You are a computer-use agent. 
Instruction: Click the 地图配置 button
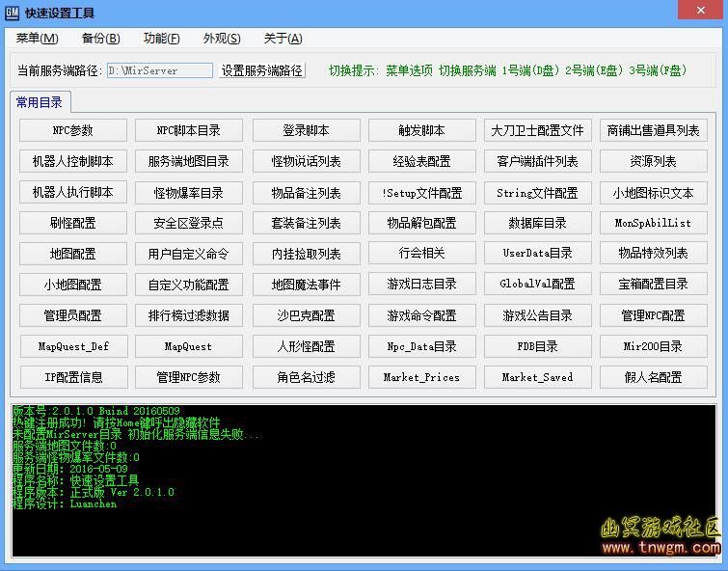[73, 254]
